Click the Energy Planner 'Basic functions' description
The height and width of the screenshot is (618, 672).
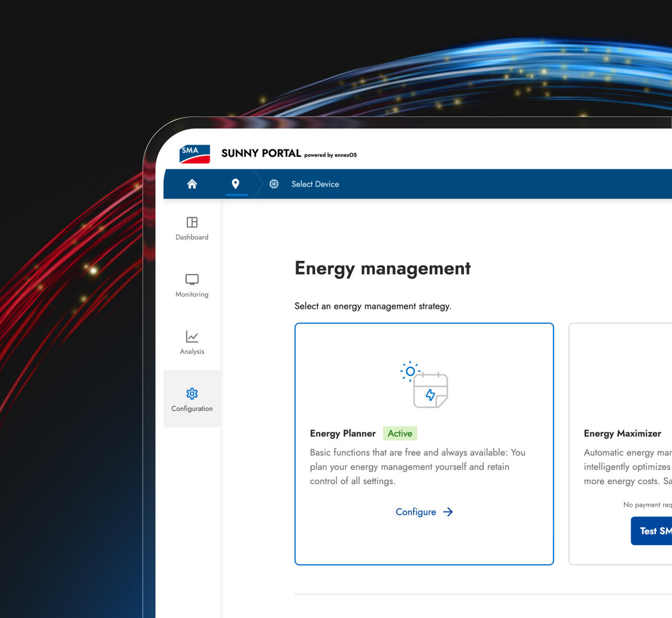coord(418,467)
